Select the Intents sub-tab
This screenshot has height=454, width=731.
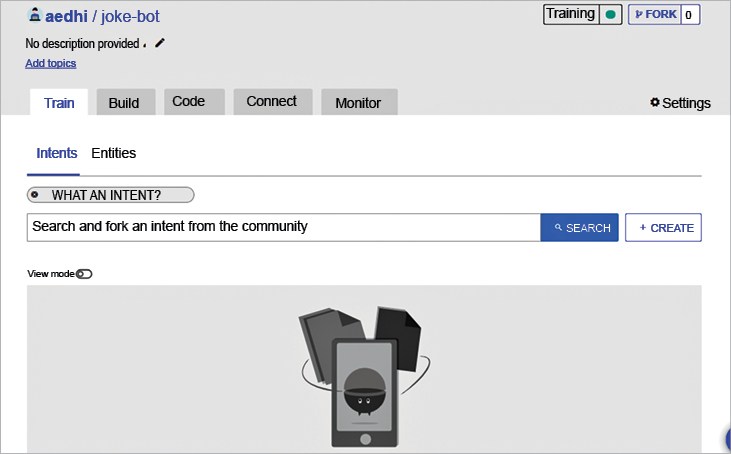[x=57, y=154]
